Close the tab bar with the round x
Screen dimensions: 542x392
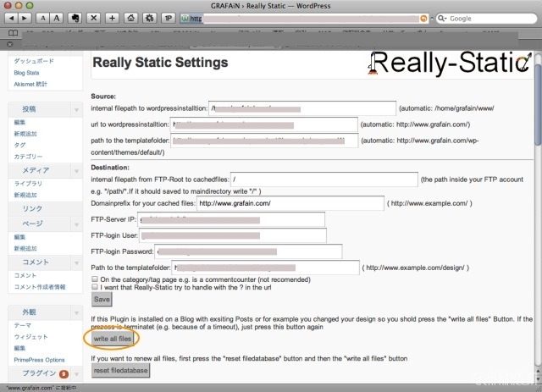tap(10, 45)
